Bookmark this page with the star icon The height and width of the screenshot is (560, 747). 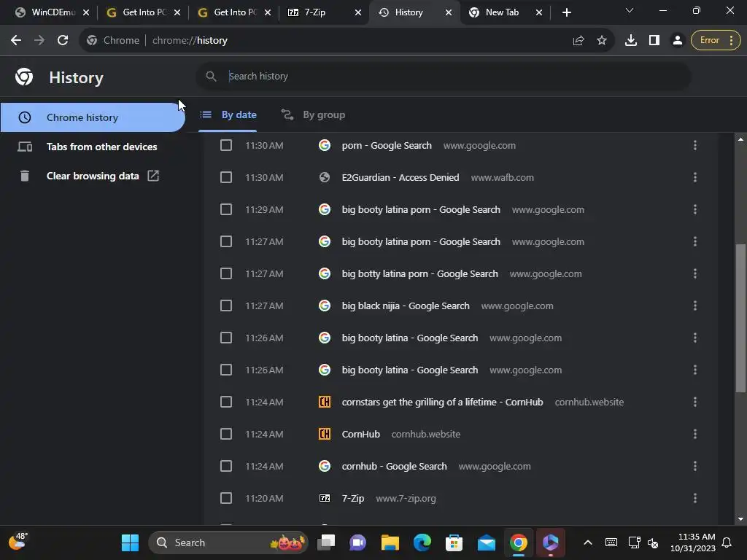[602, 41]
